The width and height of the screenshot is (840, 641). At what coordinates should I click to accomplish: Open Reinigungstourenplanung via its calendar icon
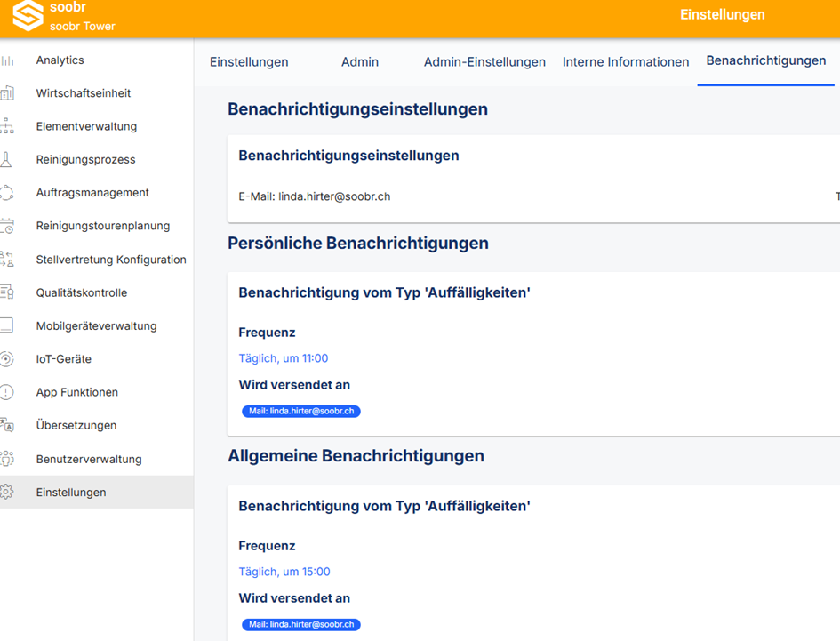tap(7, 226)
